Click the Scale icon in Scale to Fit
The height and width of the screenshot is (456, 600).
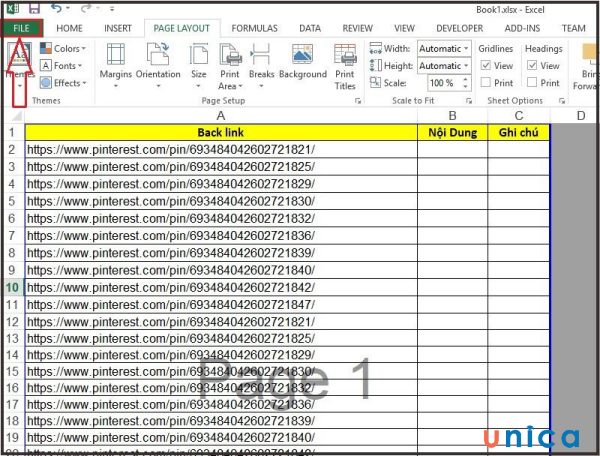[x=375, y=82]
